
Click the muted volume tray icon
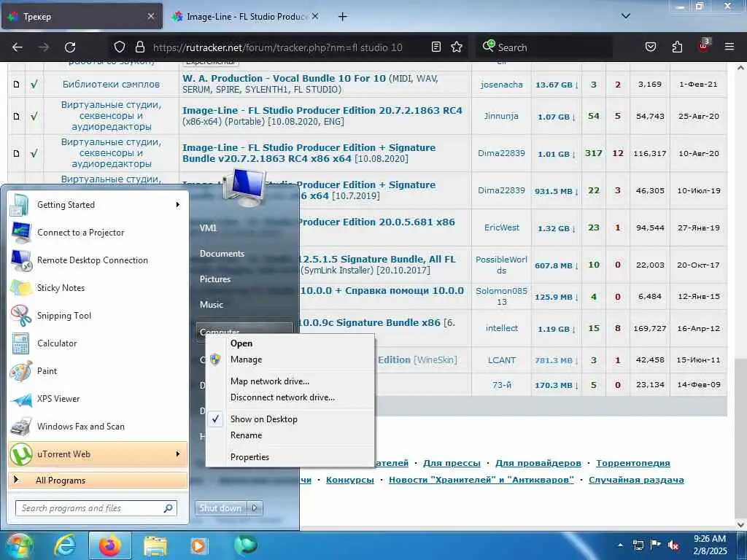click(x=673, y=545)
